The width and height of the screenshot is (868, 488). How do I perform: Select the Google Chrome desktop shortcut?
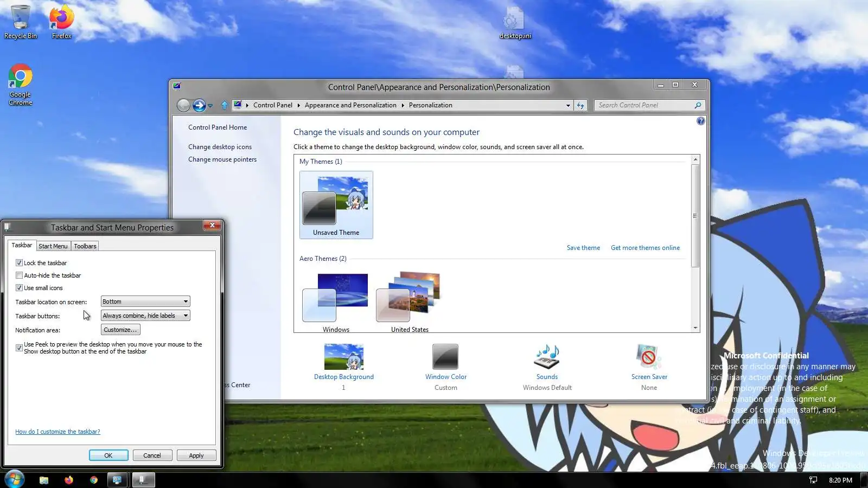[21, 85]
